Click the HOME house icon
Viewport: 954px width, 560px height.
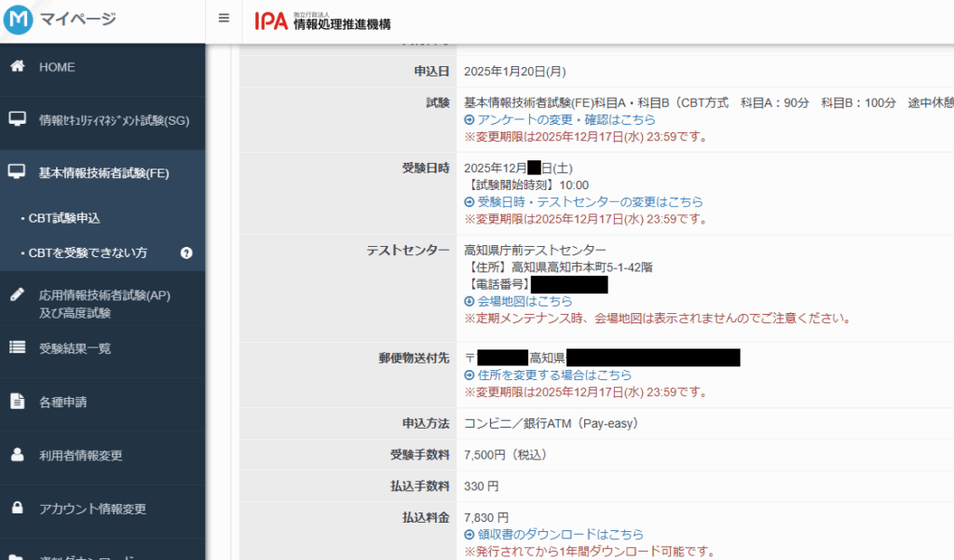[17, 67]
